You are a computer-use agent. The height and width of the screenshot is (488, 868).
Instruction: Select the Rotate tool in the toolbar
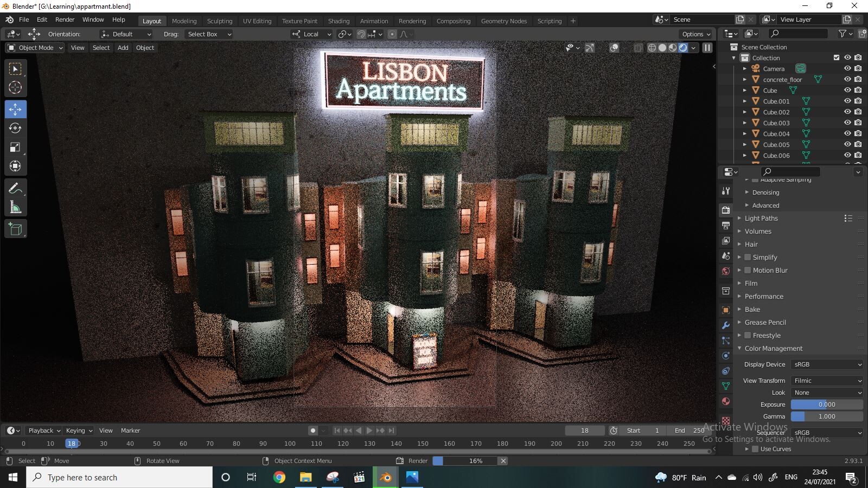tap(15, 128)
